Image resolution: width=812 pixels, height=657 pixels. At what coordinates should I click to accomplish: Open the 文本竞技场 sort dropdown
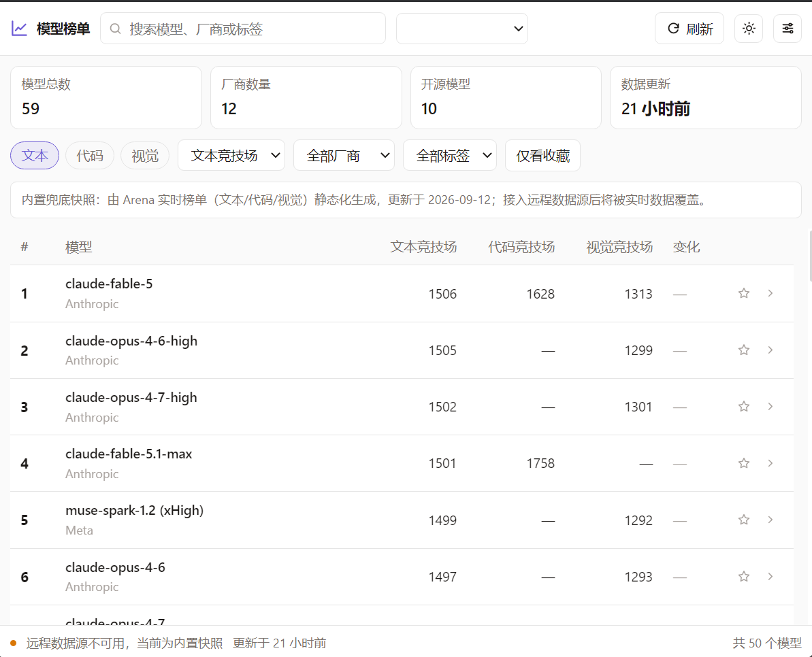pos(231,155)
